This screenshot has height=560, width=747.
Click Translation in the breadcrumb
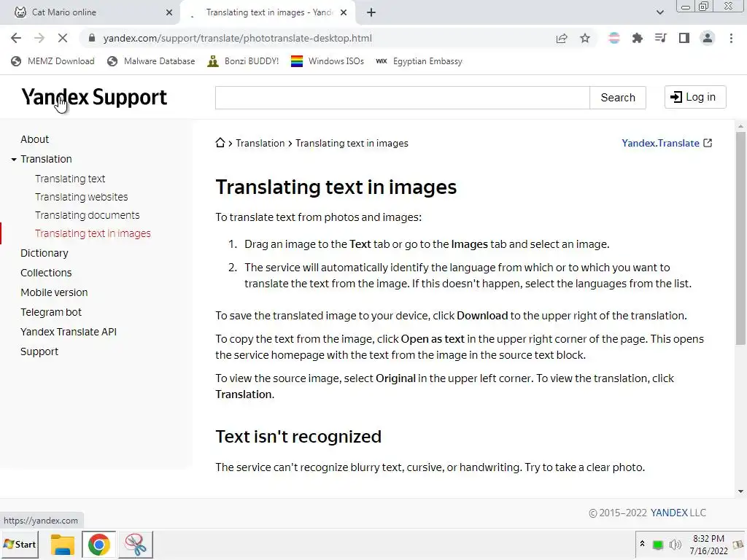point(260,144)
